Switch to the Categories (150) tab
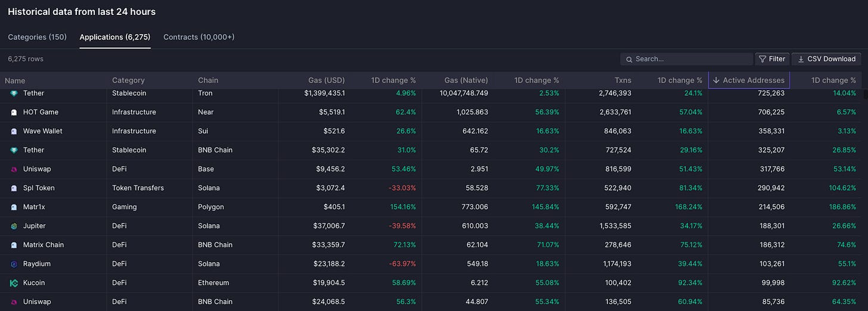The height and width of the screenshot is (311, 868). coord(37,37)
